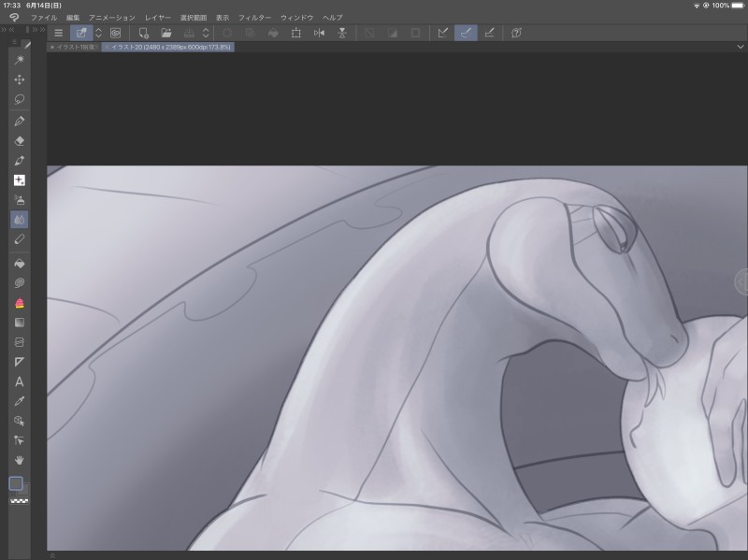Select the Brush tool

pyautogui.click(x=20, y=161)
